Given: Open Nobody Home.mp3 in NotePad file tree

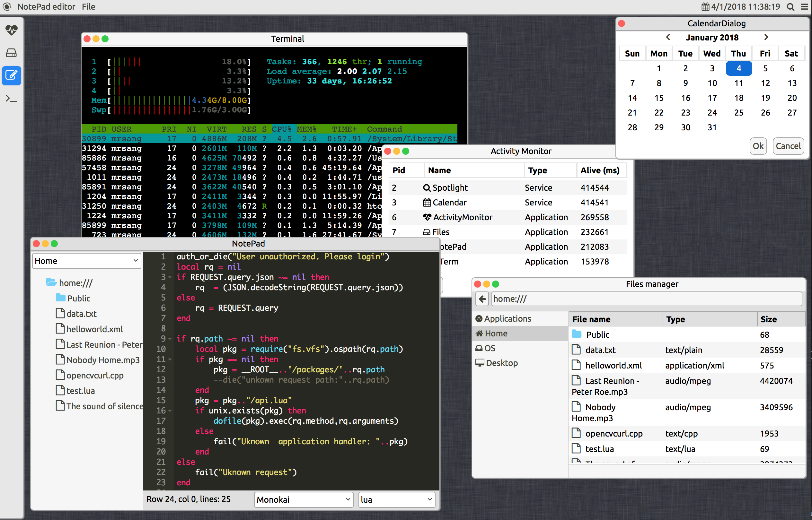Looking at the screenshot, I should pyautogui.click(x=98, y=360).
